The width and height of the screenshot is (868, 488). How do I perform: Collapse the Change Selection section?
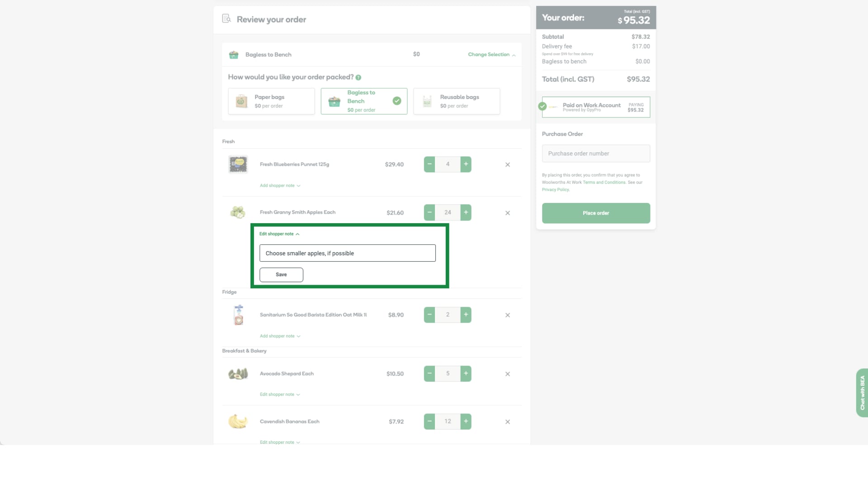491,55
